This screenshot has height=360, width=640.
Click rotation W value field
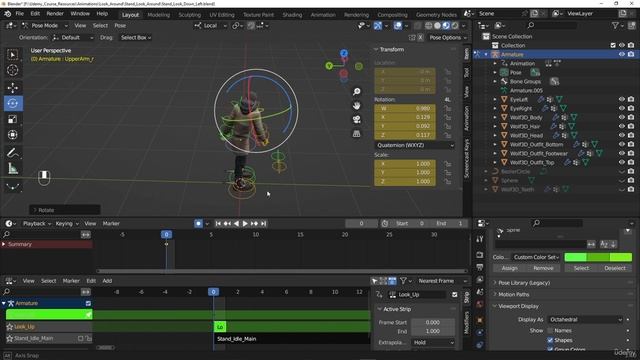[405, 108]
